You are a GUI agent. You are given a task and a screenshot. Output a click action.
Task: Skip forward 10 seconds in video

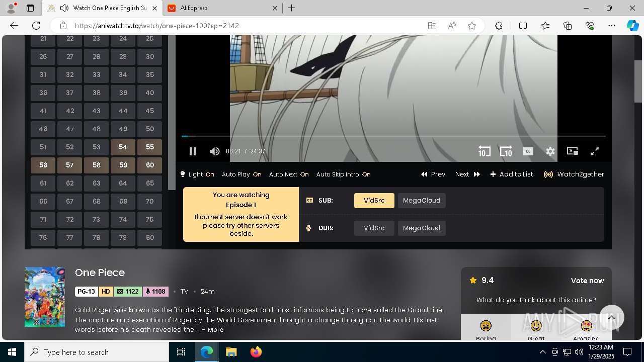tap(506, 151)
